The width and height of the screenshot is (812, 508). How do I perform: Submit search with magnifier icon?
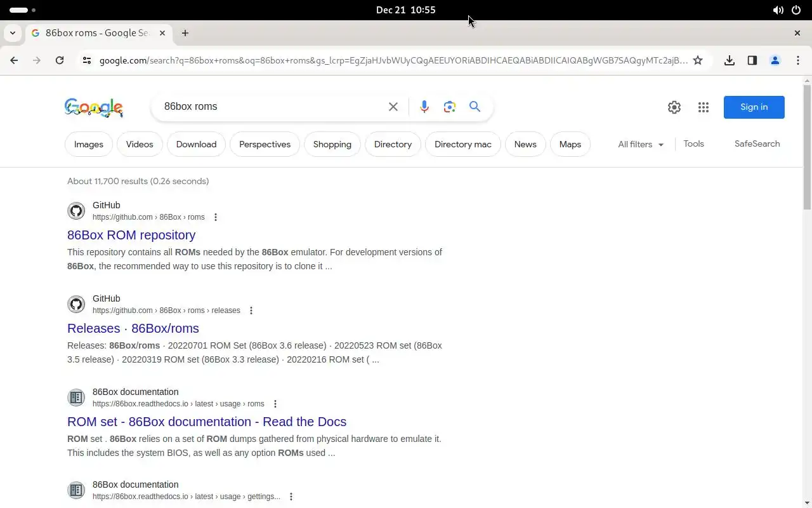(475, 107)
